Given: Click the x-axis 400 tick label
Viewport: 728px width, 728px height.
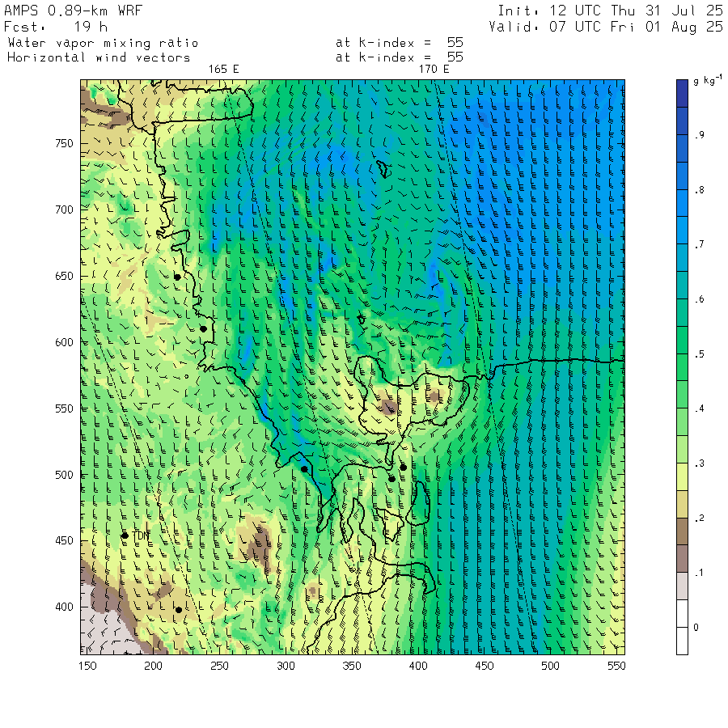Looking at the screenshot, I should [x=418, y=666].
